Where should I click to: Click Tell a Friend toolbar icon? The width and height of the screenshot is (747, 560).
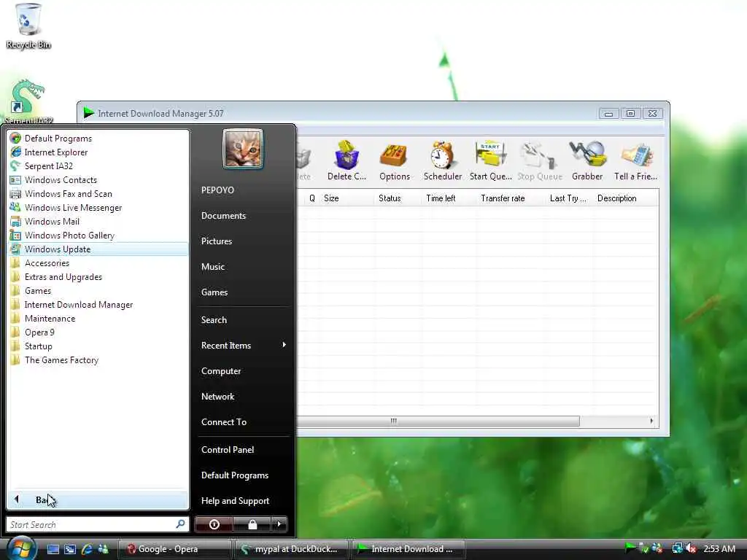pyautogui.click(x=635, y=160)
